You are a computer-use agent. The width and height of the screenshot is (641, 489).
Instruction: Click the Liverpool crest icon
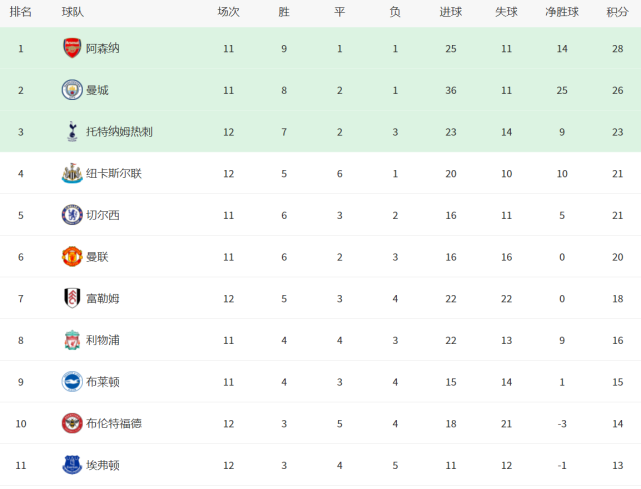[x=72, y=340]
